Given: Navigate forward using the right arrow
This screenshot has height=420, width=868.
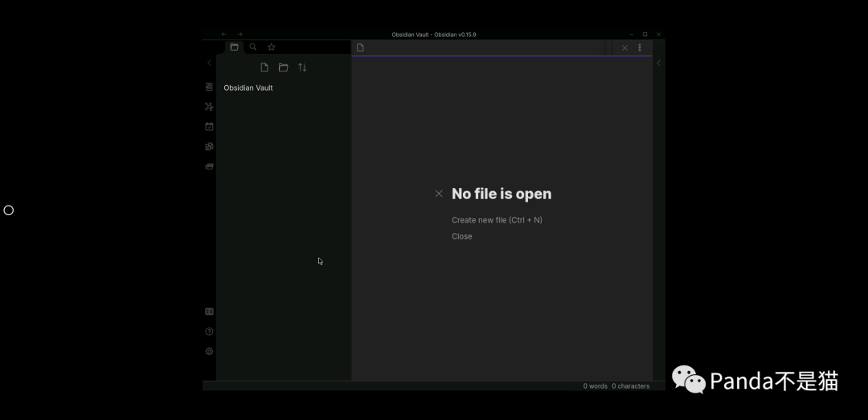Looking at the screenshot, I should pos(240,35).
